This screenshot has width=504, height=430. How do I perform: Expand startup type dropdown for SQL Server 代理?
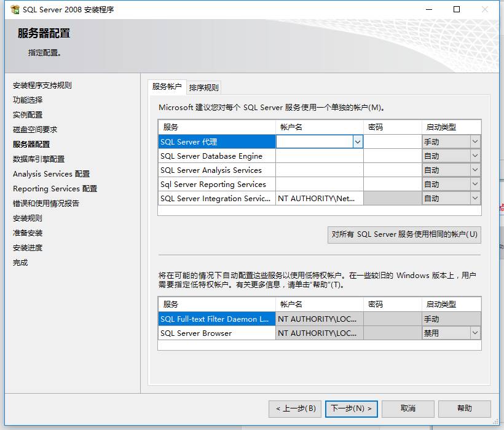(475, 141)
